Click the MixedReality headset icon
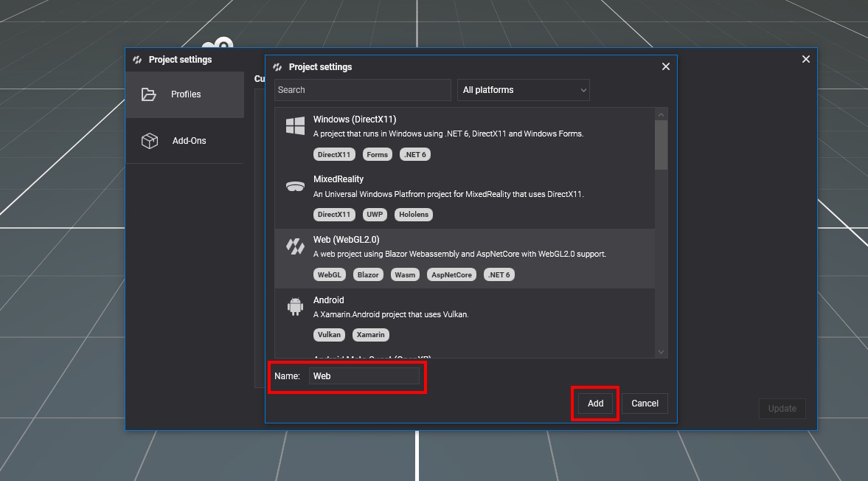The image size is (868, 481). tap(295, 187)
